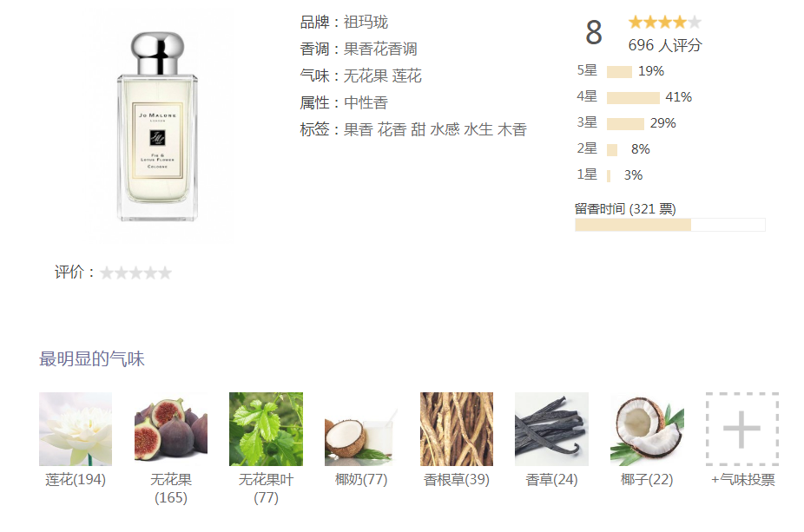Click the plus icon to add scent vote
804x532 pixels.
pyautogui.click(x=742, y=429)
